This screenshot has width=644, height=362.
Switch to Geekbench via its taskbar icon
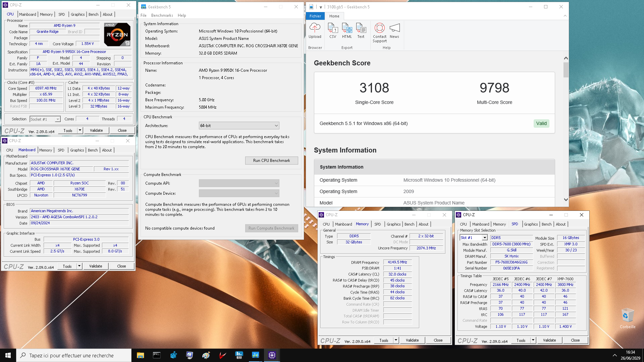coord(255,355)
